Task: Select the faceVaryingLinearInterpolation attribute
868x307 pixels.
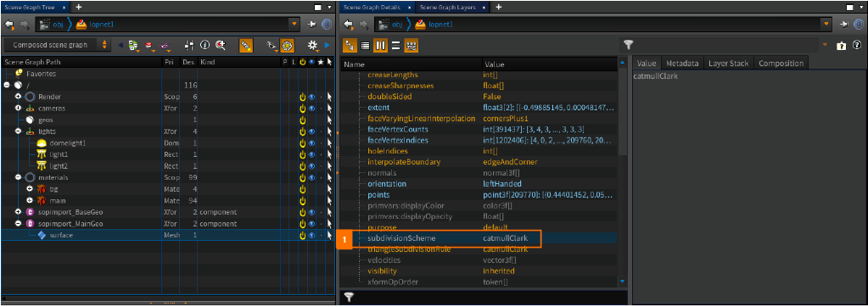Action: [x=421, y=119]
